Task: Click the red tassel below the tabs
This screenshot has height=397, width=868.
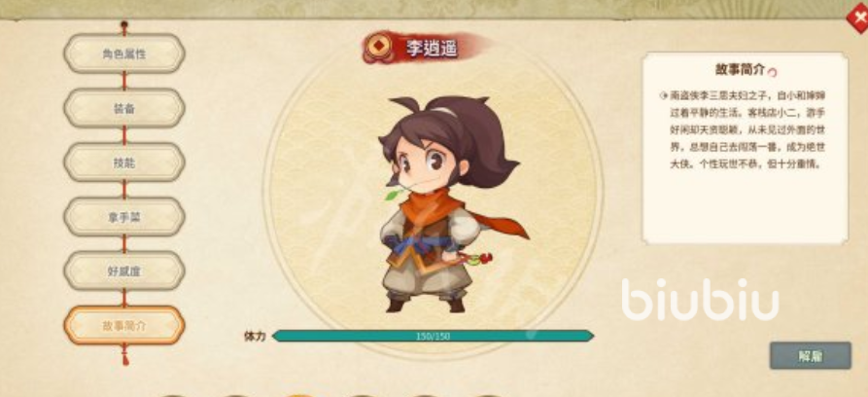Action: pyautogui.click(x=125, y=355)
